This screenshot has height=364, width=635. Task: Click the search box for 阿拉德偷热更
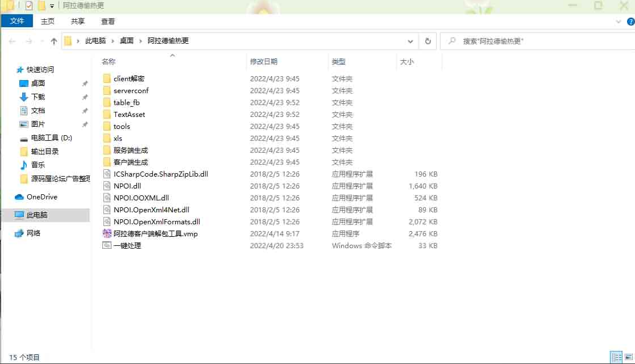click(534, 41)
